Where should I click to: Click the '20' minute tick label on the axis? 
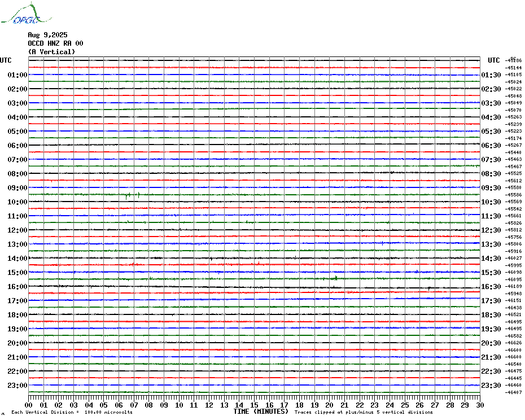[x=330, y=405]
